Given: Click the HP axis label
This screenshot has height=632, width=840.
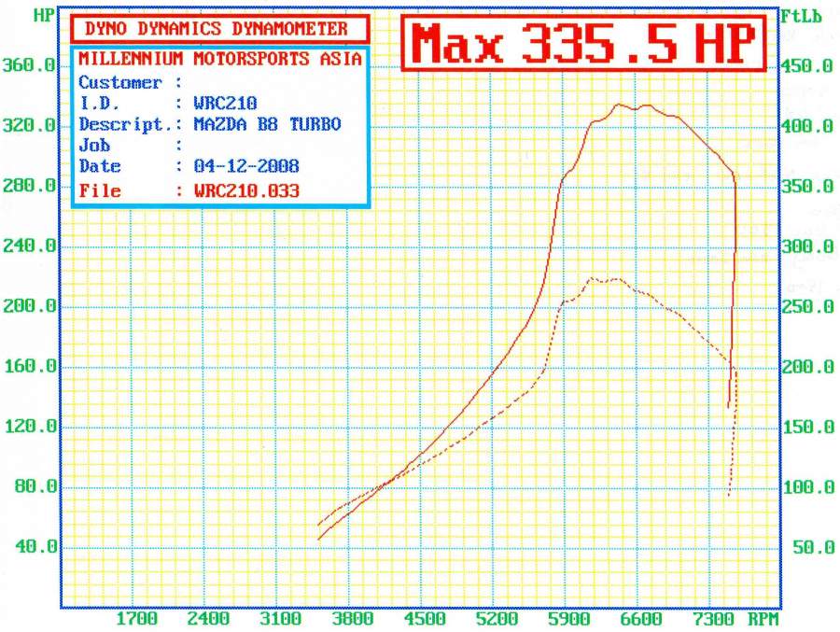Looking at the screenshot, I should tap(44, 15).
